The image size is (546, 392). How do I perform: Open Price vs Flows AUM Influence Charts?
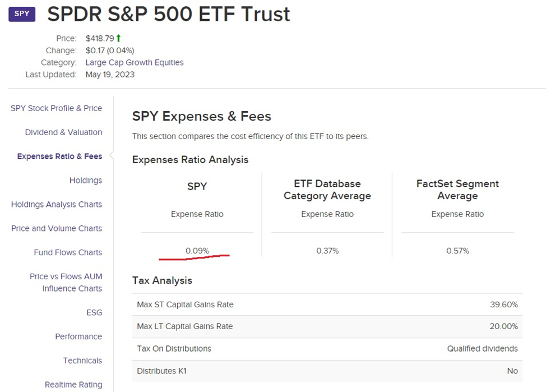pos(66,283)
